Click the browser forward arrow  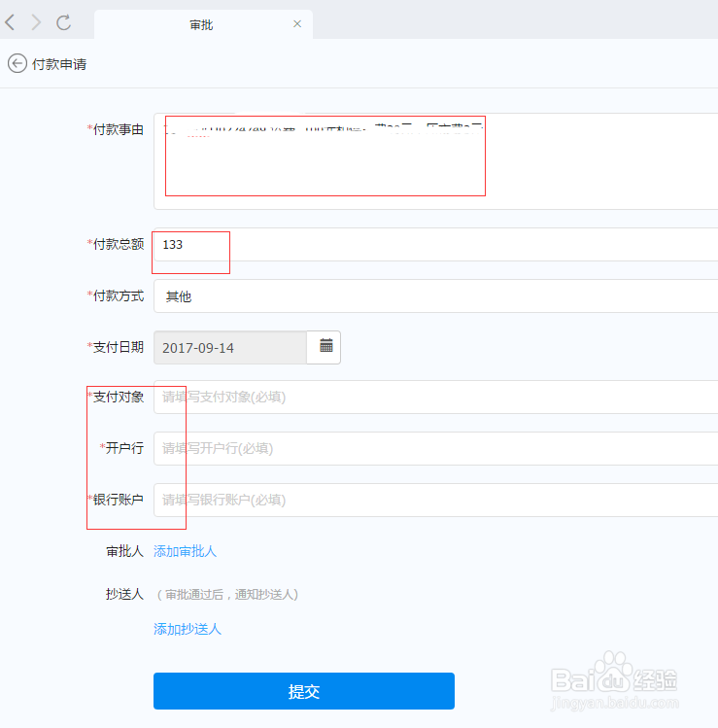pos(36,21)
